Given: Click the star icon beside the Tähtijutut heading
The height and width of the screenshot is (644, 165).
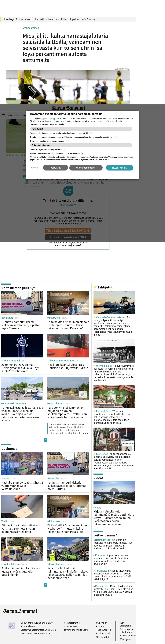Looking at the screenshot, I should (x=95, y=287).
